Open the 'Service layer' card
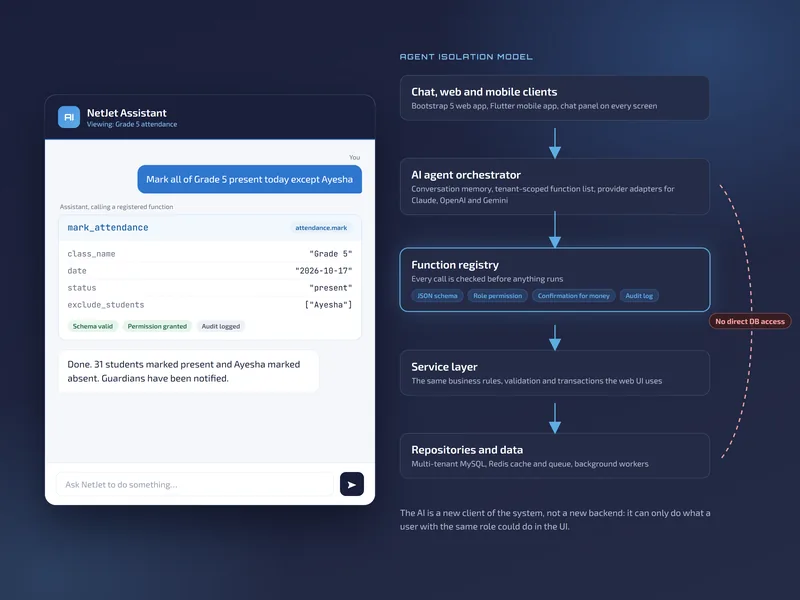 tap(555, 373)
